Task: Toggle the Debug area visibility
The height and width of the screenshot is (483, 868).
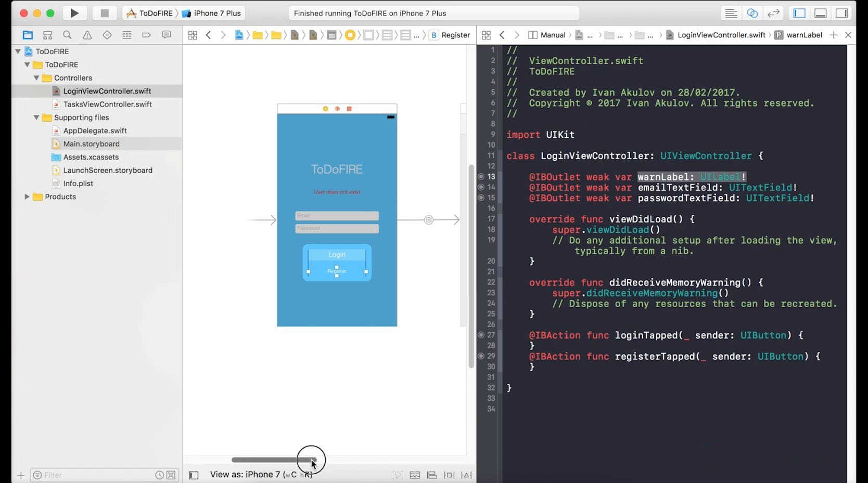Action: click(821, 13)
